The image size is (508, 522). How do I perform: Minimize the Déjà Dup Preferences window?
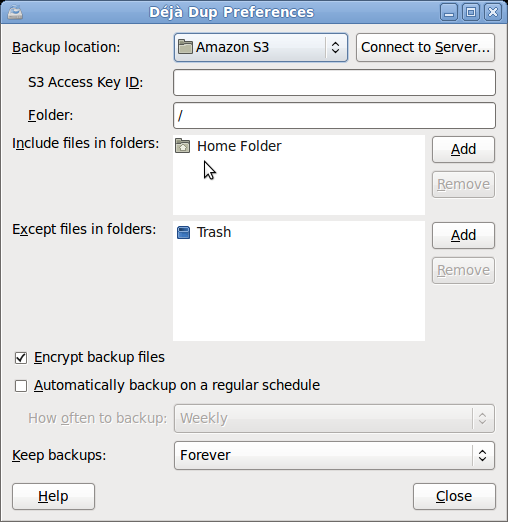pos(449,13)
